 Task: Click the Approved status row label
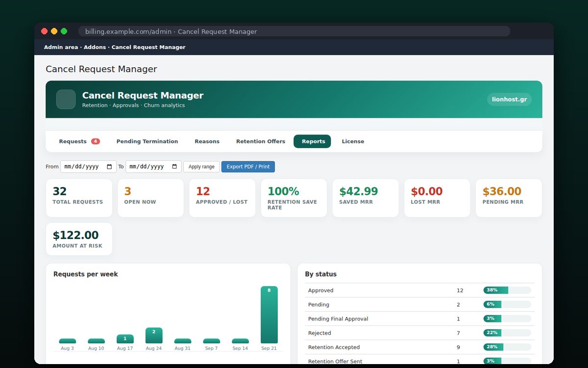[320, 290]
